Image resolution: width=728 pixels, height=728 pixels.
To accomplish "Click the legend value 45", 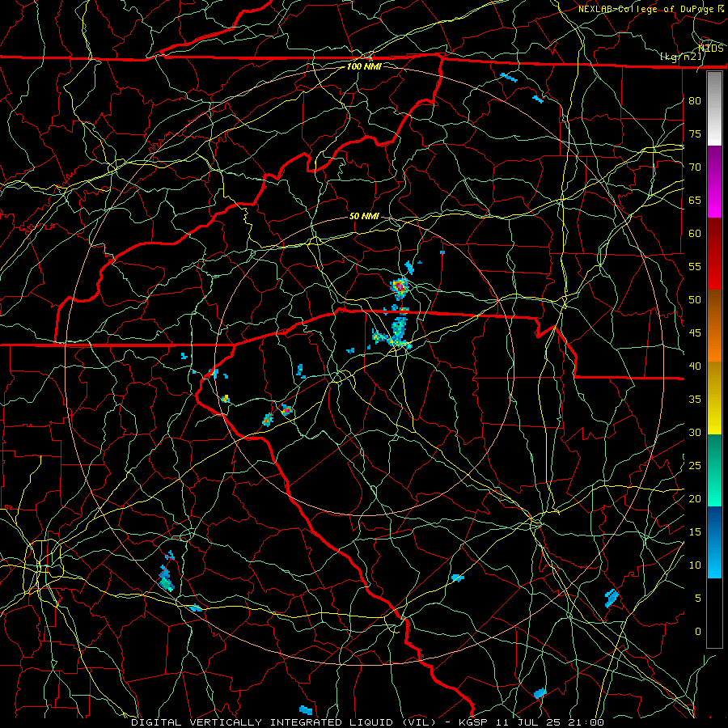I will [x=695, y=333].
